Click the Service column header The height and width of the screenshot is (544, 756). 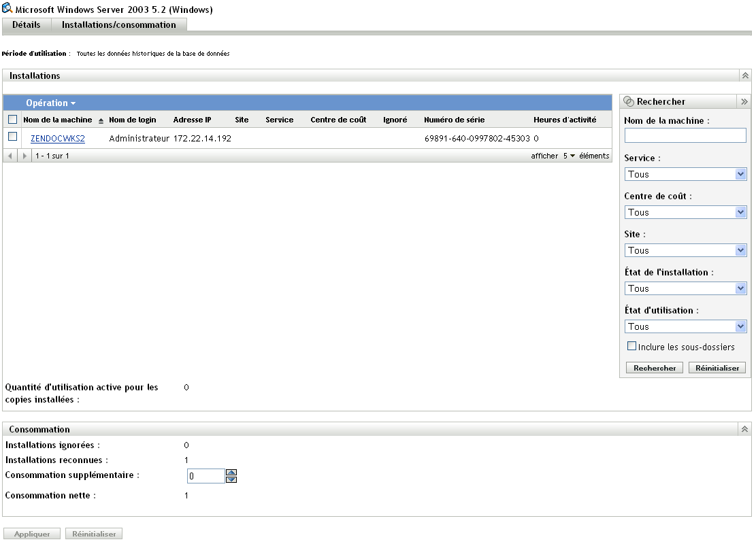pos(279,120)
